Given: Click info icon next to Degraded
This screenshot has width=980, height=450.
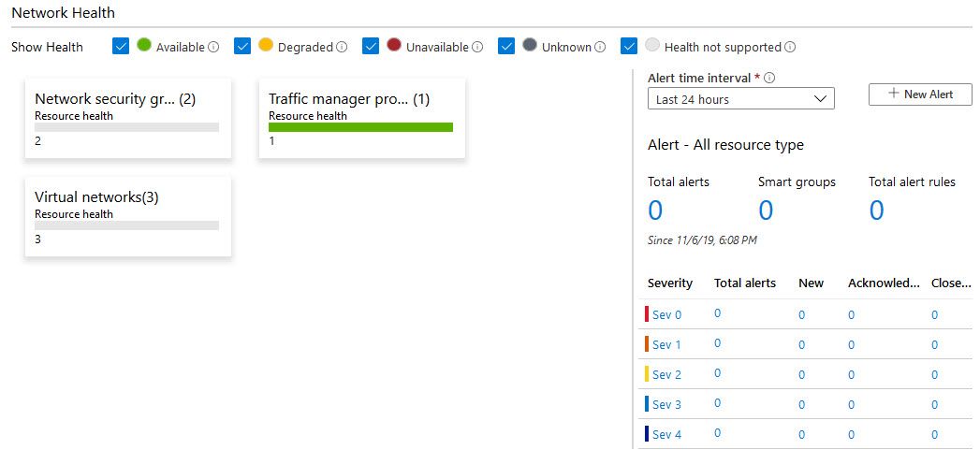Looking at the screenshot, I should point(342,47).
